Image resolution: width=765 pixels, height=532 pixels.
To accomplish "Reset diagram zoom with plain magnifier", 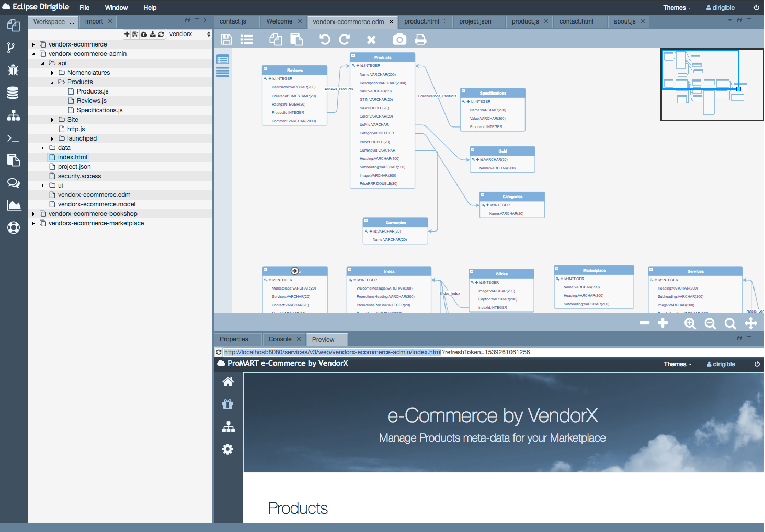I will [x=730, y=323].
